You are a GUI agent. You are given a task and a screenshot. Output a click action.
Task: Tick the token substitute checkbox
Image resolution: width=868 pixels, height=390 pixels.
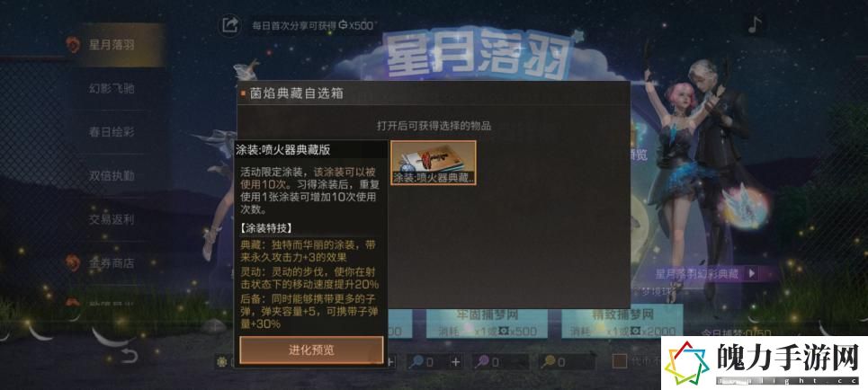pyautogui.click(x=620, y=362)
